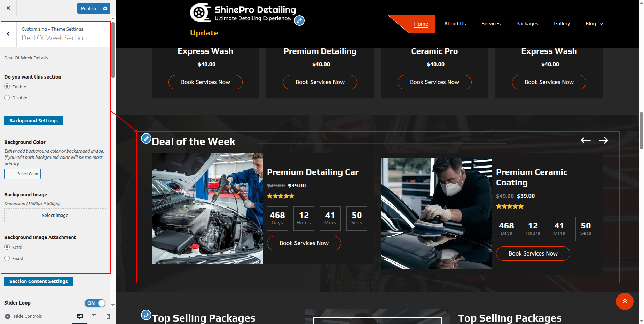Expand the Blog menu dropdown
Viewport: 644px width, 324px height.
coord(594,24)
